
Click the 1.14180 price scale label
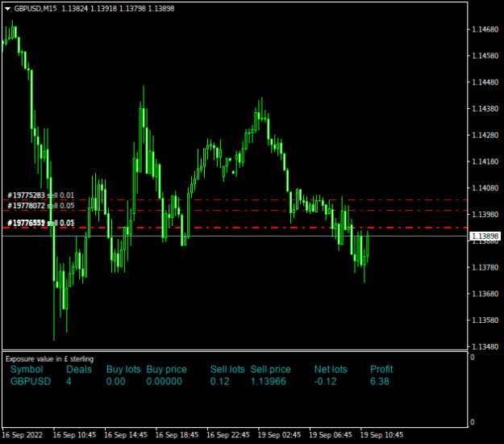point(485,161)
